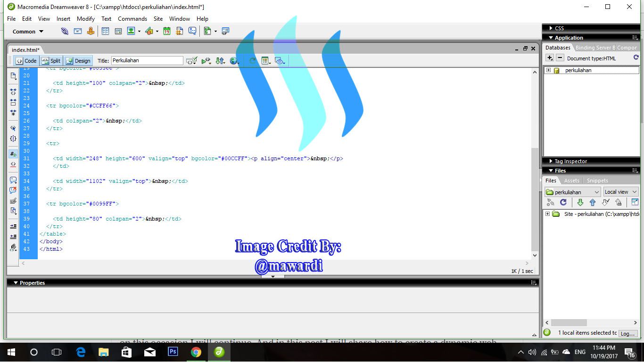Viewport: 644px width, 362px height.
Task: Click the Media insert icon
Action: [x=149, y=31]
